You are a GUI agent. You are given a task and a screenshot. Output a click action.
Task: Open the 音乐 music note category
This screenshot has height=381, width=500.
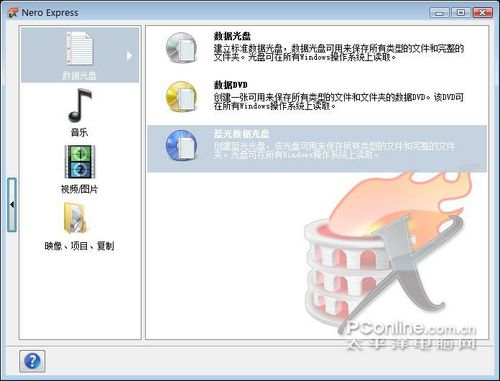coord(80,105)
